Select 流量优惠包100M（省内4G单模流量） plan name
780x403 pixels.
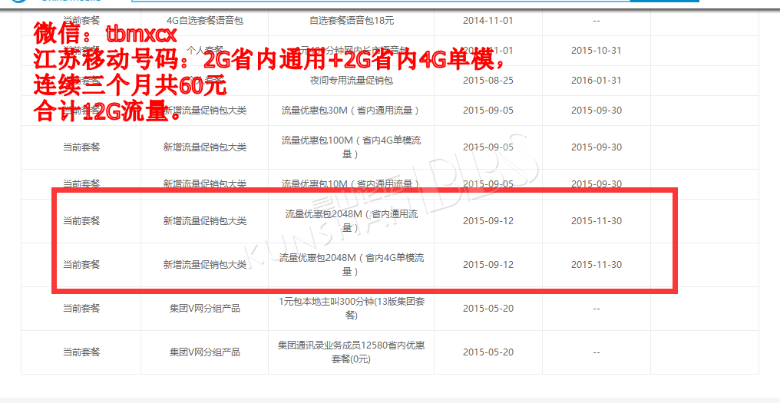coord(351,147)
